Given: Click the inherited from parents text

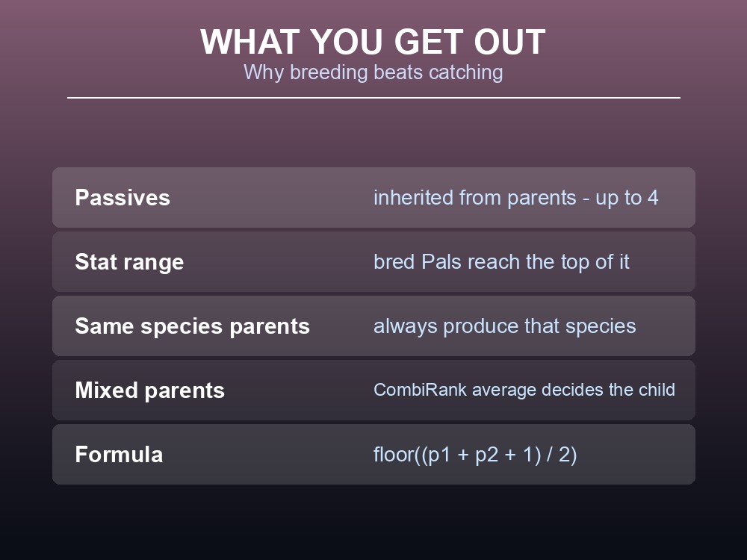Looking at the screenshot, I should coord(475,198).
